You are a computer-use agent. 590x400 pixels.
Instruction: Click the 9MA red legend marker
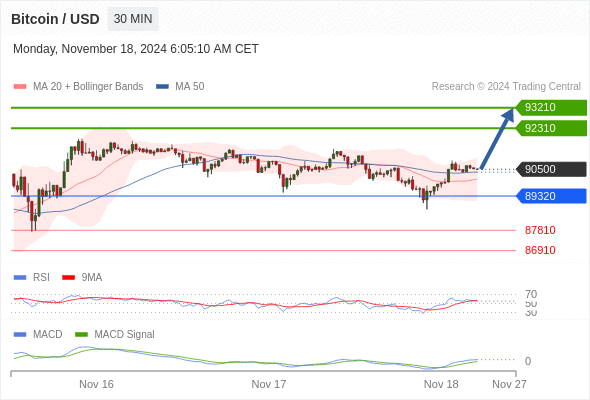point(68,277)
